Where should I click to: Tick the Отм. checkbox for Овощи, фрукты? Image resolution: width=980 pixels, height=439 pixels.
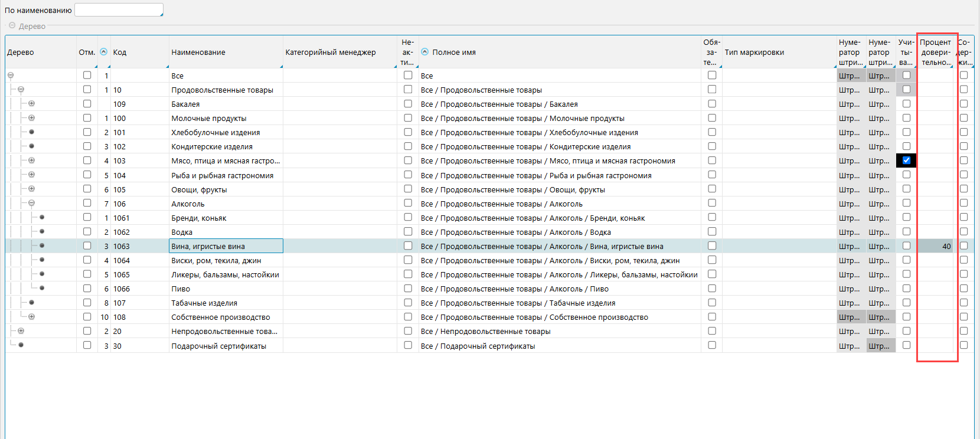pyautogui.click(x=87, y=189)
